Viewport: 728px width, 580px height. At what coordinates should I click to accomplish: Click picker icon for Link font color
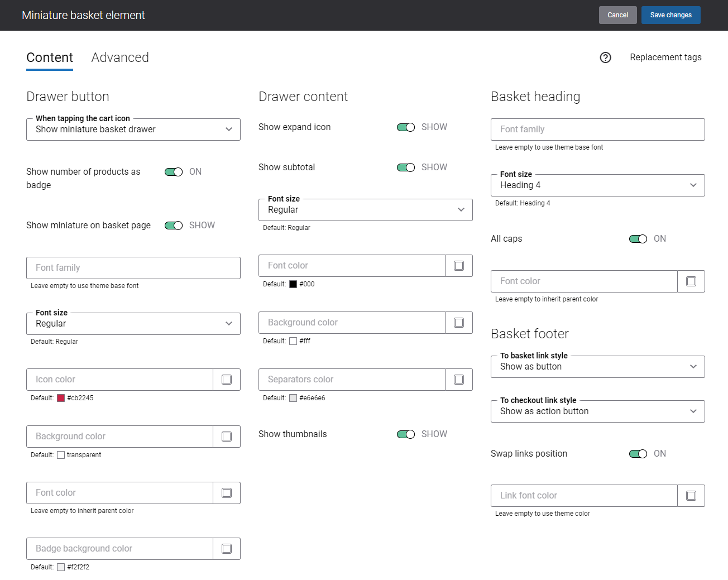691,496
